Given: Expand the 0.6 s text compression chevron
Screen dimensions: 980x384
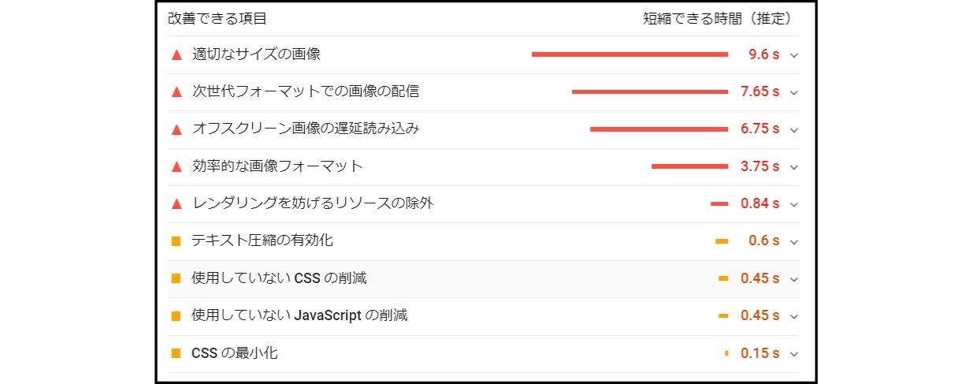Looking at the screenshot, I should [793, 241].
